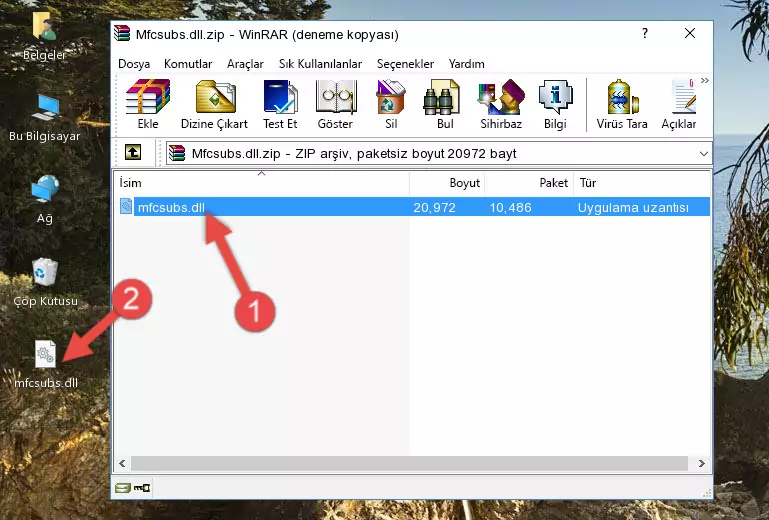769x520 pixels.
Task: Click the archive path address field
Action: tap(439, 154)
